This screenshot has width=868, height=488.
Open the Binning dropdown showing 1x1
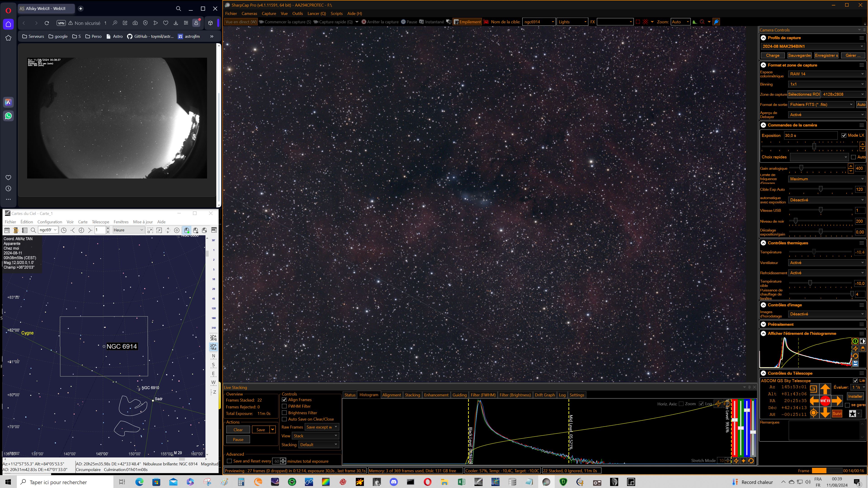827,84
